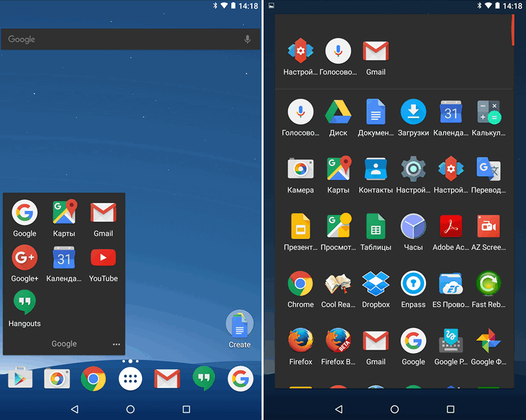Tap home screen page indicator dots
The width and height of the screenshot is (526, 420).
pyautogui.click(x=130, y=362)
